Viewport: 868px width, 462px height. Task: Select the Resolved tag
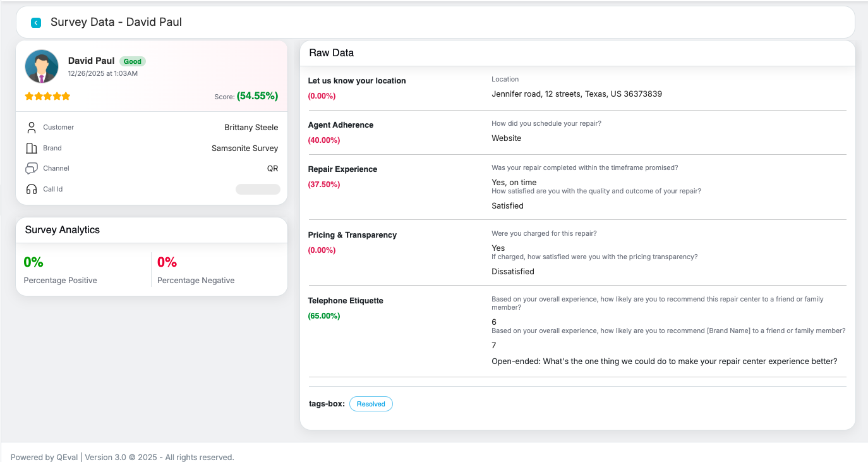371,404
